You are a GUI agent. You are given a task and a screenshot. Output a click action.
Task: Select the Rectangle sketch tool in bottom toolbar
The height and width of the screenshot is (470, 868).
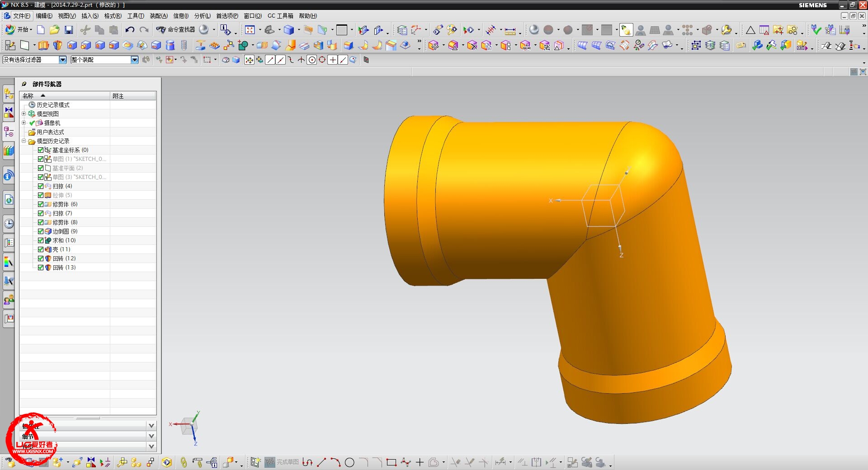pyautogui.click(x=392, y=462)
